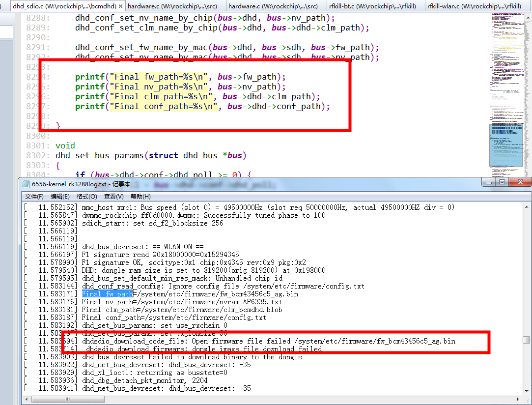Click the selected 'Final fw_path' log text
532x405 pixels.
[107, 294]
